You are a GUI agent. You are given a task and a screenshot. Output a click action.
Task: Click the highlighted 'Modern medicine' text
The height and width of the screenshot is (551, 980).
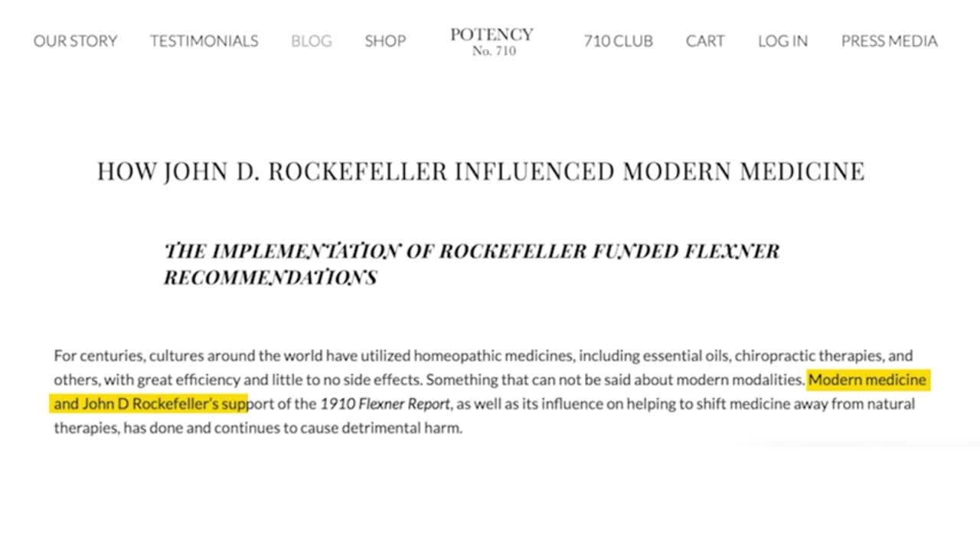pyautogui.click(x=867, y=380)
